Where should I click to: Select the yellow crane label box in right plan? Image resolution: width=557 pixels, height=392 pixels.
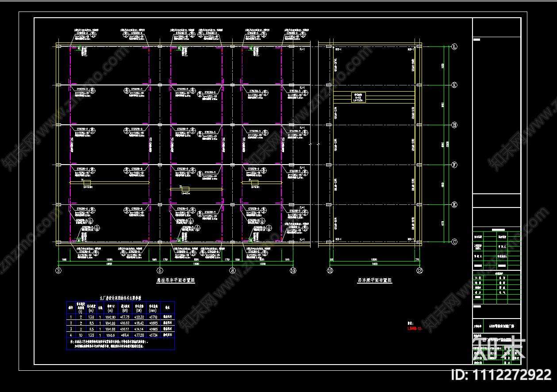click(358, 97)
